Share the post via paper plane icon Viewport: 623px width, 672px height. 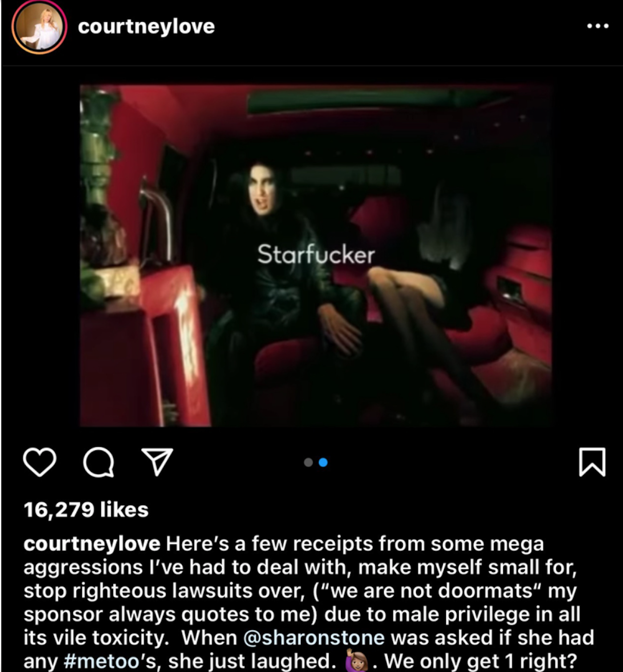coord(157,462)
